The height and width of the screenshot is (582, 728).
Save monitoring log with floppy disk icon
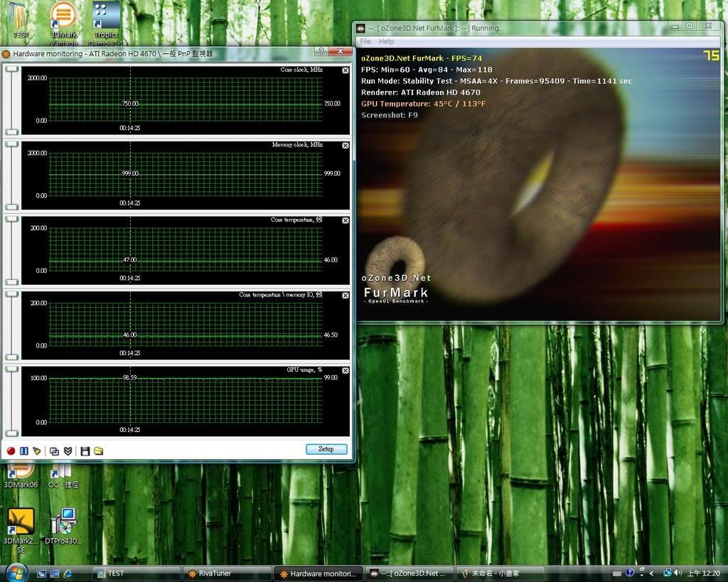point(85,451)
